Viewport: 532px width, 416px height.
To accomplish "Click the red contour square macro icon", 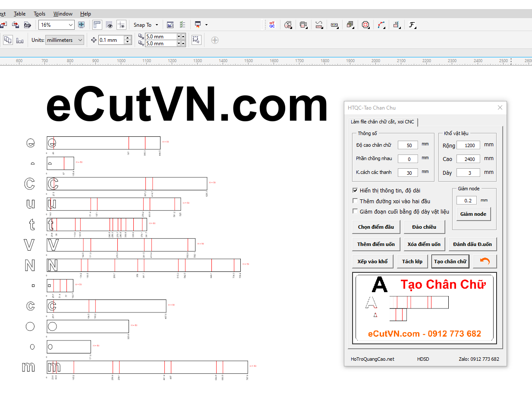I will coord(365,25).
